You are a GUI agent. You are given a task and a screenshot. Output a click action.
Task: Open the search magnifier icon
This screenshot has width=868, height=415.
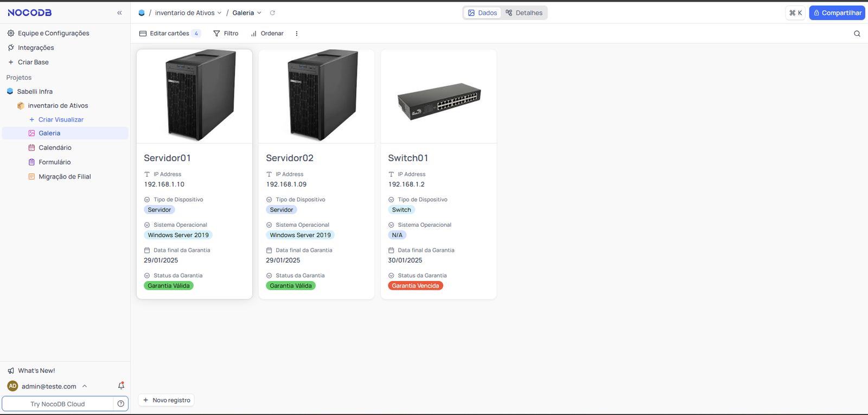coord(857,34)
